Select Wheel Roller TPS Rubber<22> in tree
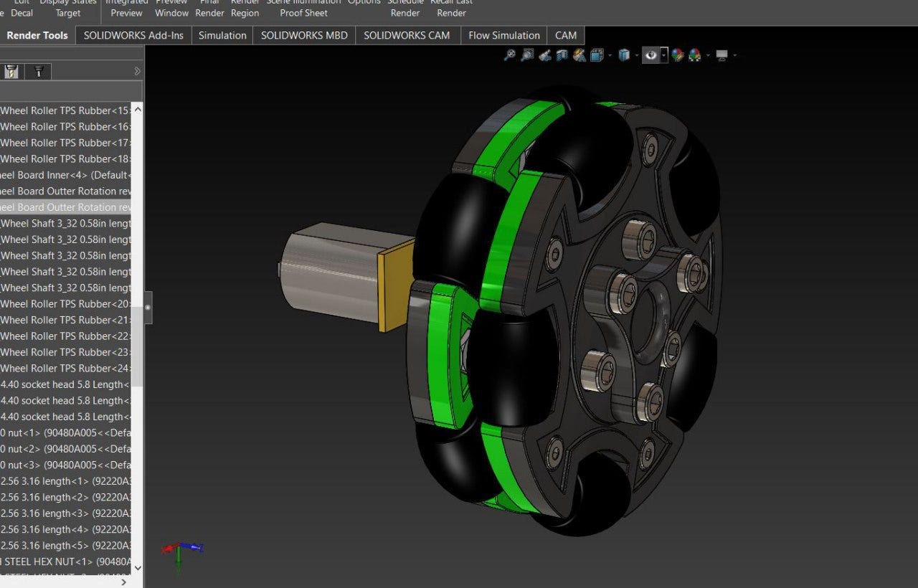The width and height of the screenshot is (918, 588). coord(66,336)
